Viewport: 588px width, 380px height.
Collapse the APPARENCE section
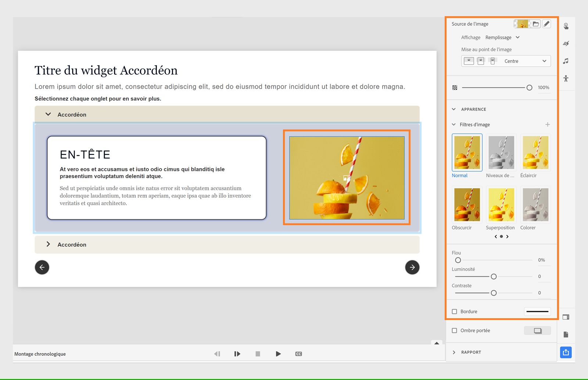coord(454,109)
